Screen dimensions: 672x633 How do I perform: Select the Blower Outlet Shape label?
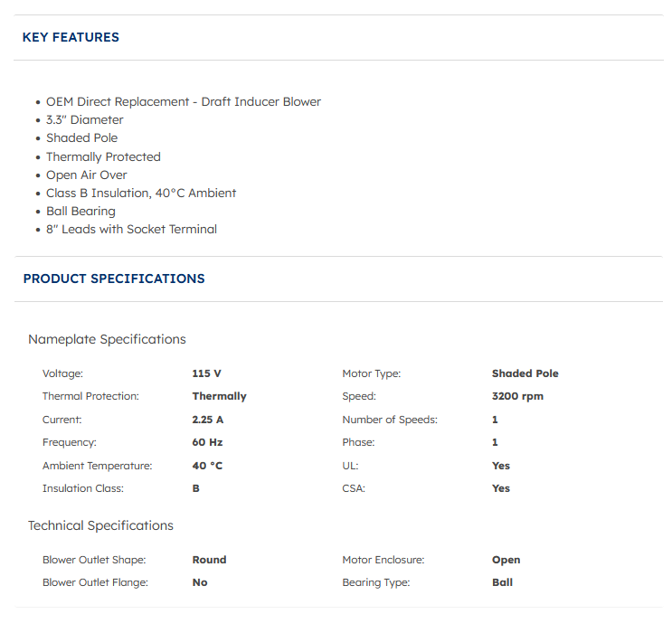pyautogui.click(x=94, y=560)
